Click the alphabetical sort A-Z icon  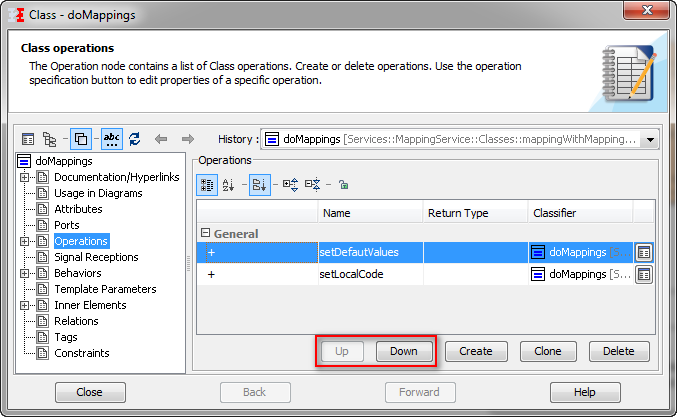[228, 184]
